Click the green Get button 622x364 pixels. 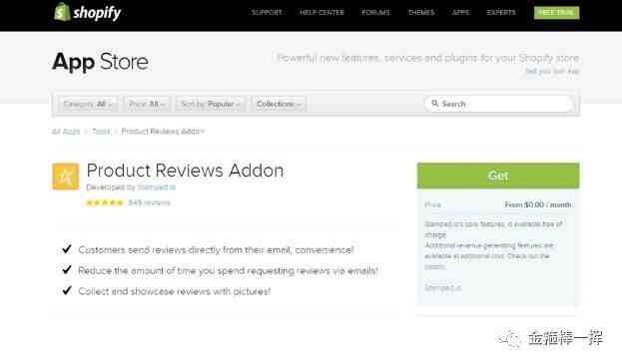coord(498,176)
